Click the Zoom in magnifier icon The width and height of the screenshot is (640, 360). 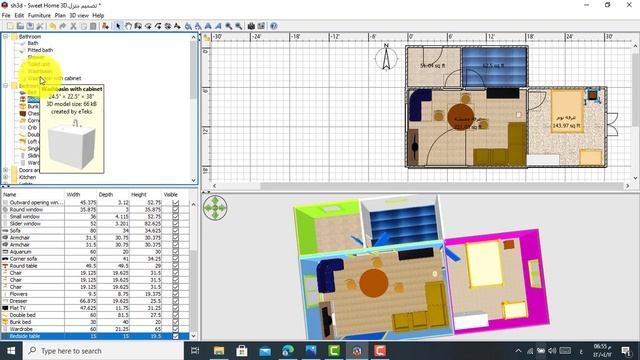[x=229, y=26]
